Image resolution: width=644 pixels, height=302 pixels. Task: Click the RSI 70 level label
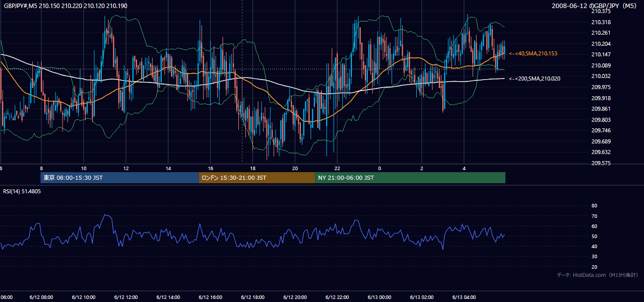pos(594,216)
